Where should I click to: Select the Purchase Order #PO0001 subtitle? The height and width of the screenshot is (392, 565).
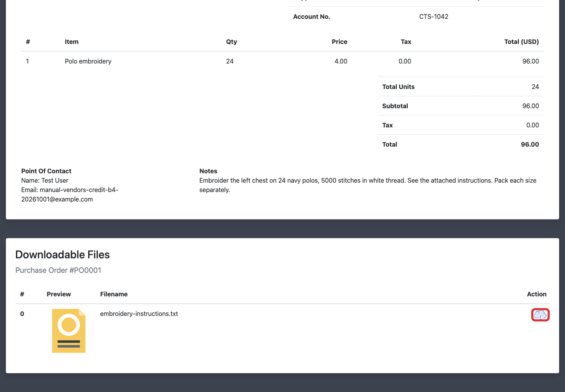pos(58,270)
